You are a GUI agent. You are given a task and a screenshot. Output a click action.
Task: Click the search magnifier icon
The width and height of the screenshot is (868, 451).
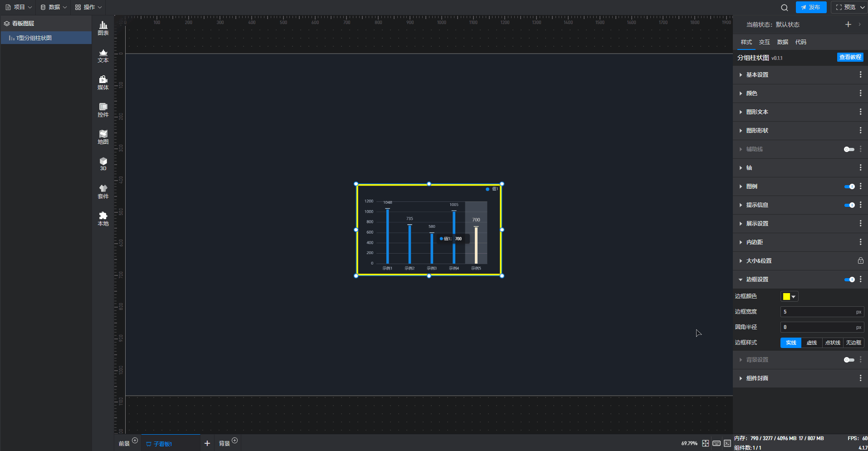click(x=784, y=7)
